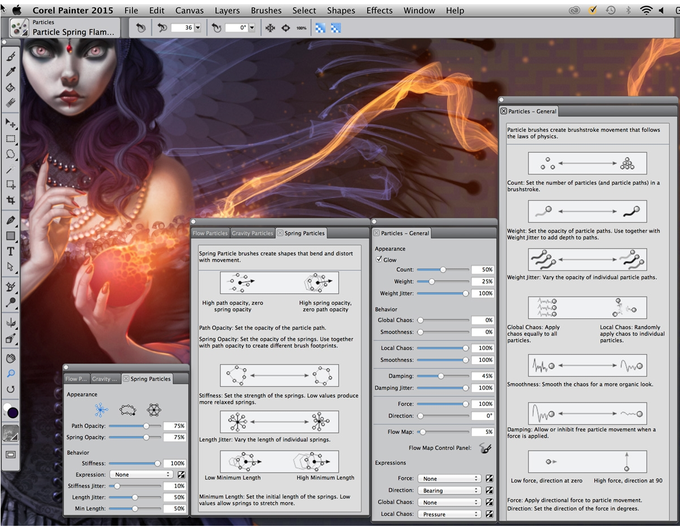Viewport: 680px width, 531px height.
Task: Toggle first high quality display icon
Action: click(x=320, y=28)
